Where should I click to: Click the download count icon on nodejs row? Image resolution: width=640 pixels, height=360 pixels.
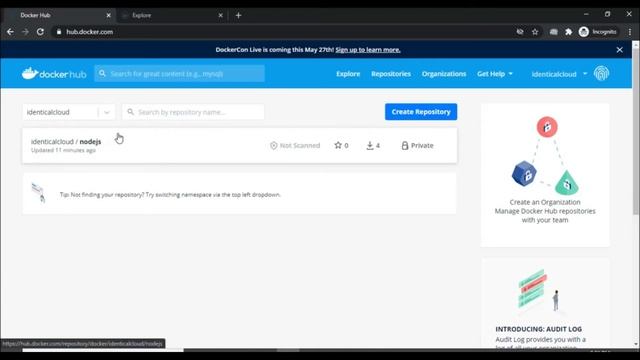coord(370,145)
